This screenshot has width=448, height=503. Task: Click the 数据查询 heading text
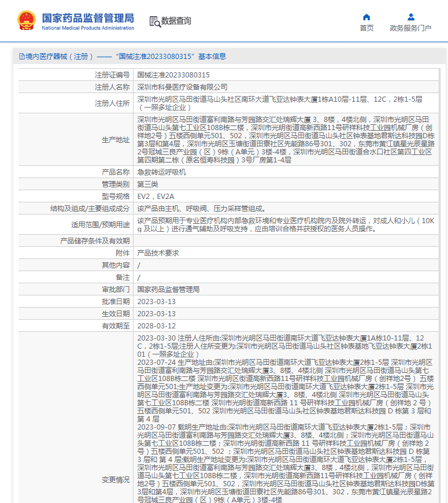point(176,21)
